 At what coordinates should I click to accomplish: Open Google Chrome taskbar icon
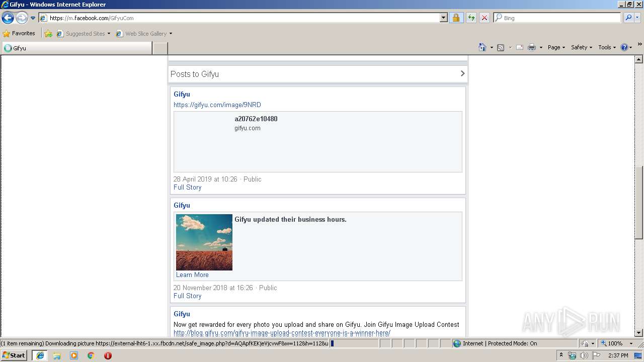91,355
